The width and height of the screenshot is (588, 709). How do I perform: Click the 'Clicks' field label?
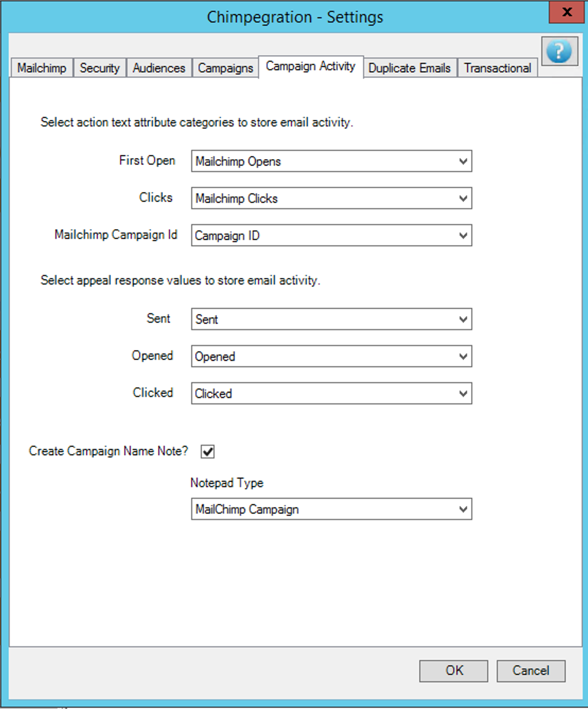coord(156,197)
